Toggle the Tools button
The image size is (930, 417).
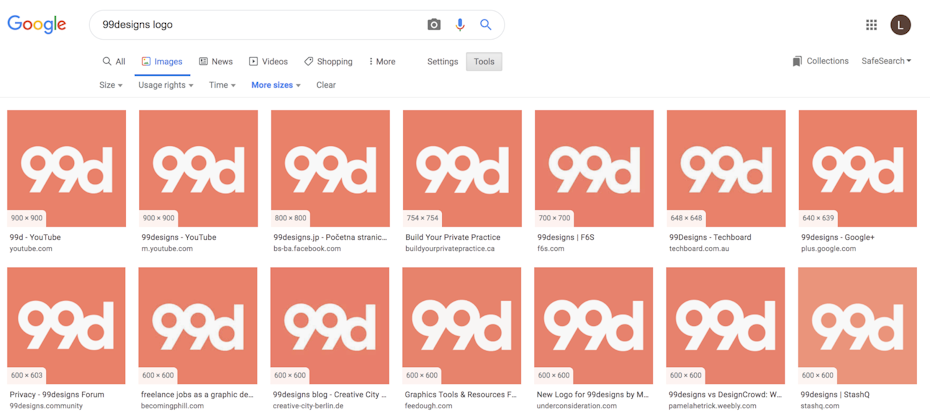pos(484,62)
